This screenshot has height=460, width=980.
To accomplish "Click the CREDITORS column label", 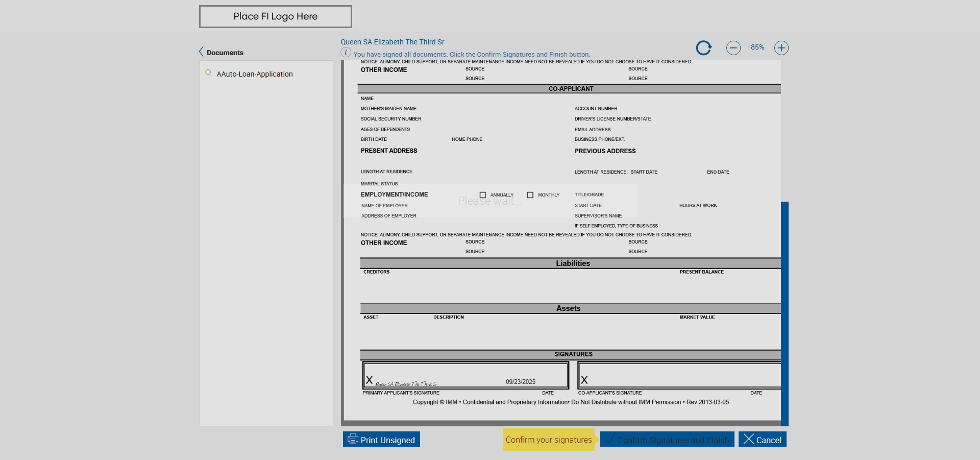I will click(x=377, y=272).
